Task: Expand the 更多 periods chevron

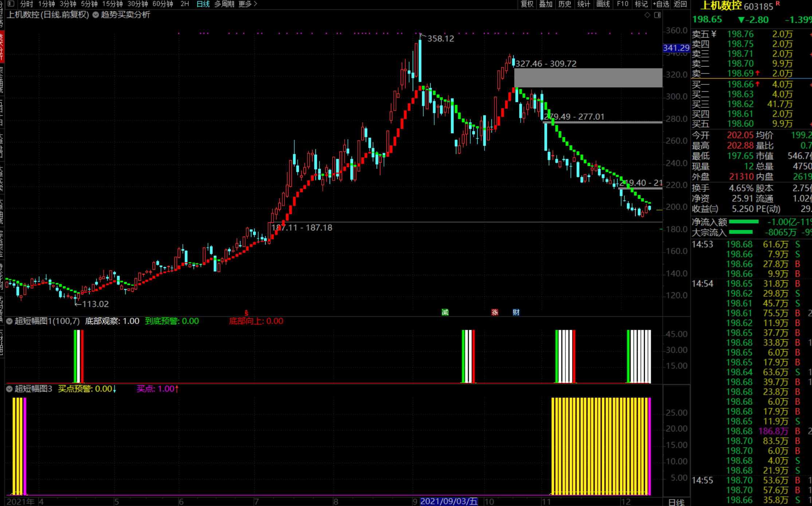Action: (255, 4)
